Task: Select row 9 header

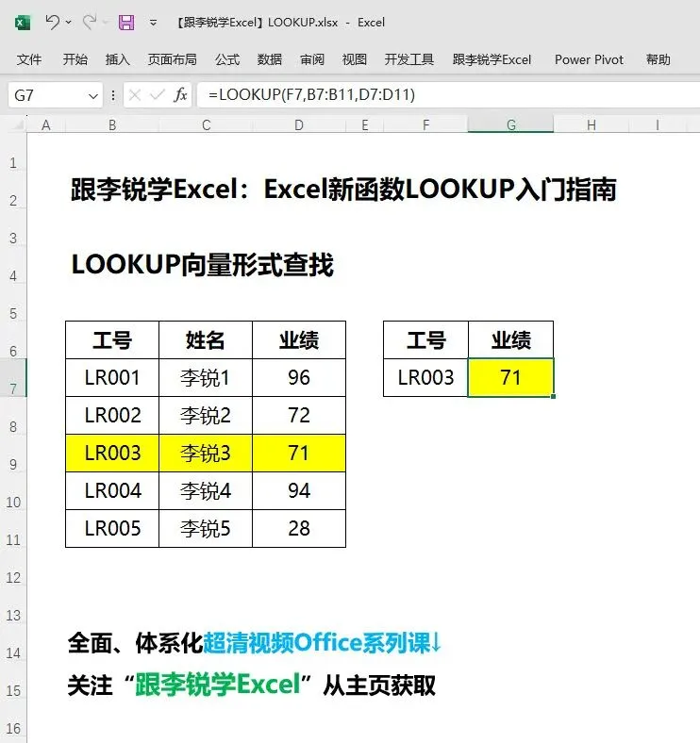Action: pos(13,453)
